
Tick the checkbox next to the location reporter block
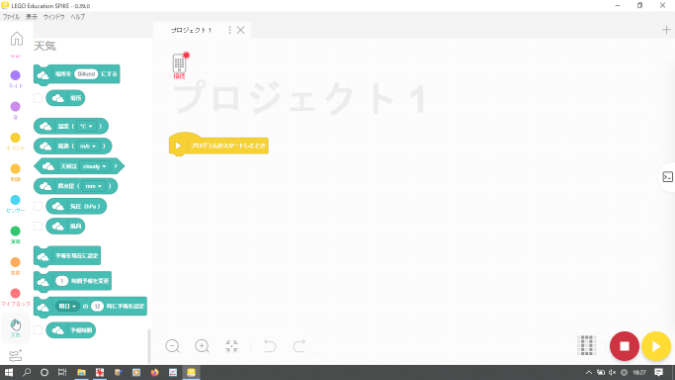tap(38, 98)
